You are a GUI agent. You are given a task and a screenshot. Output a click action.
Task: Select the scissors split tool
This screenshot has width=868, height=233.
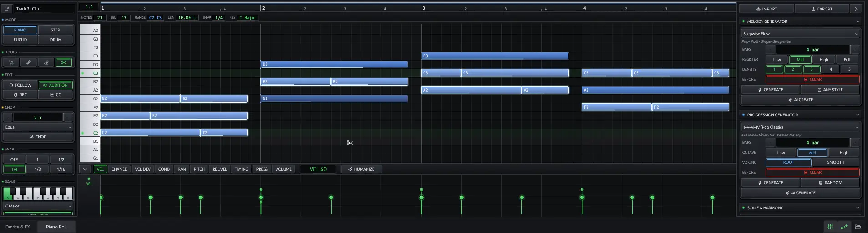(x=64, y=62)
